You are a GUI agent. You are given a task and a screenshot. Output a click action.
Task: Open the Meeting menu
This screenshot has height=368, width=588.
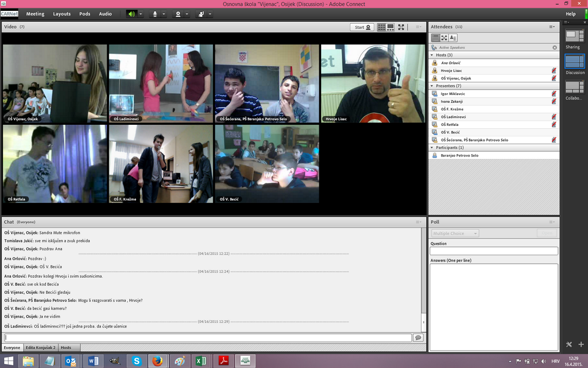pyautogui.click(x=35, y=14)
